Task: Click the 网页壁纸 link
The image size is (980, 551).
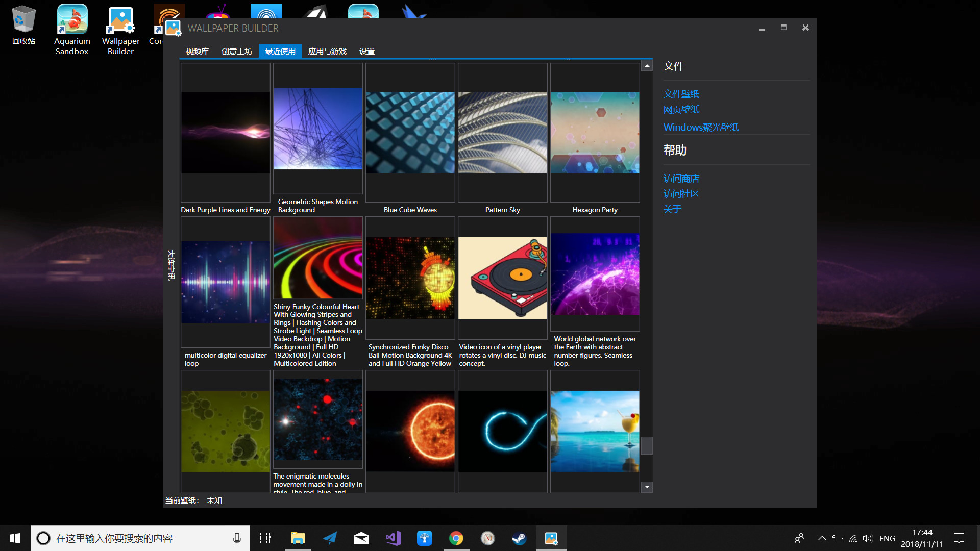Action: [x=681, y=109]
